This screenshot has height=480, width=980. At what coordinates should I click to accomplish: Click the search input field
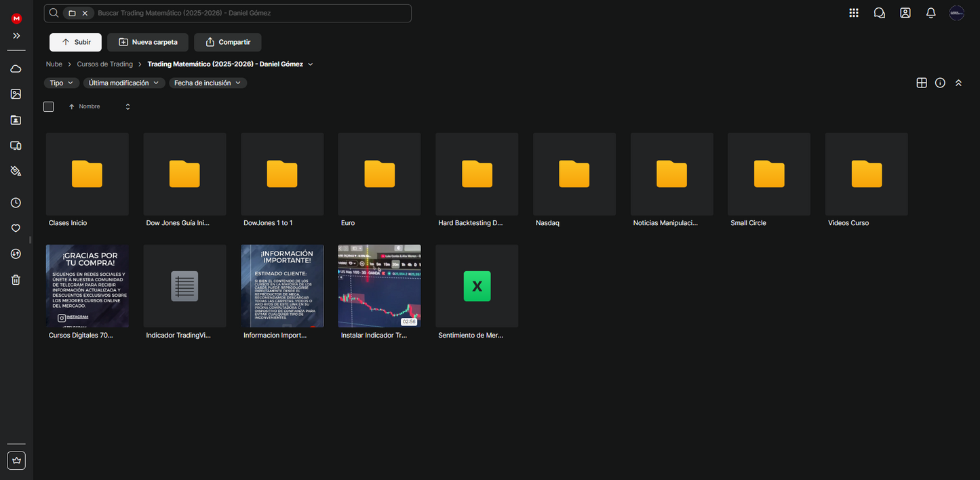251,13
